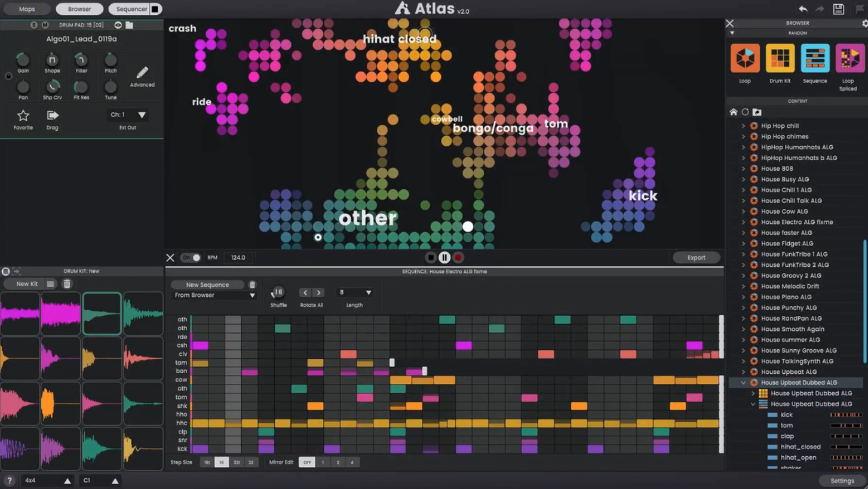Image resolution: width=868 pixels, height=489 pixels.
Task: Open drum kit list menu icon
Action: (51, 284)
